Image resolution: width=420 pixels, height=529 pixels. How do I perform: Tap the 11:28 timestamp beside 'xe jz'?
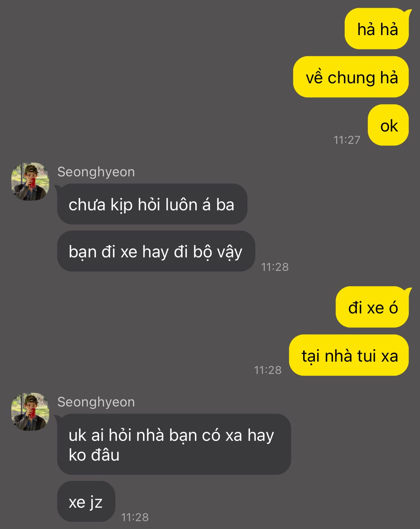click(x=135, y=517)
